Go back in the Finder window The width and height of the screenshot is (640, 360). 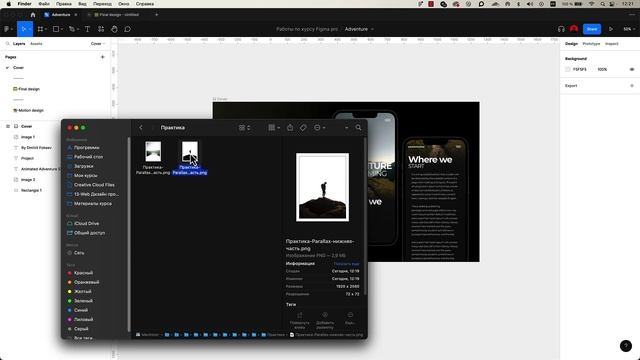[x=141, y=128]
